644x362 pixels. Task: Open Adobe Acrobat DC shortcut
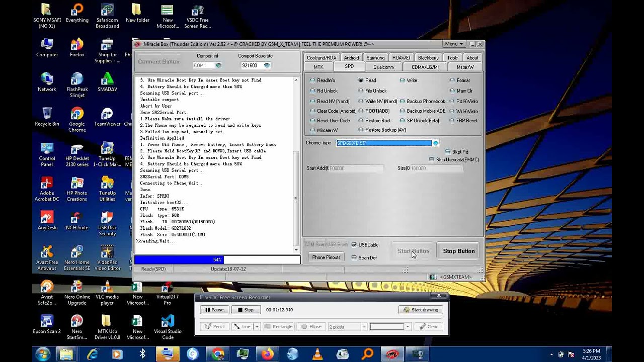(47, 190)
